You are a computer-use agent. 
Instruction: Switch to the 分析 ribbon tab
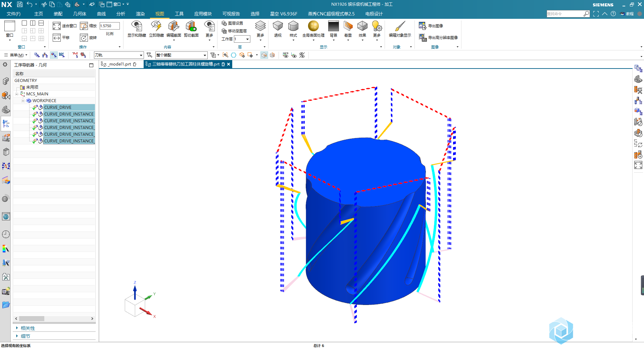pyautogui.click(x=121, y=14)
